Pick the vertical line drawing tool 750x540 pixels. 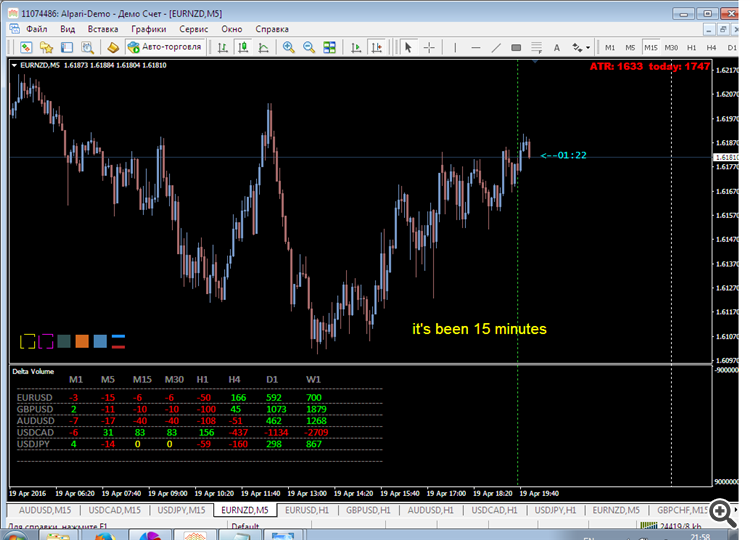[455, 47]
